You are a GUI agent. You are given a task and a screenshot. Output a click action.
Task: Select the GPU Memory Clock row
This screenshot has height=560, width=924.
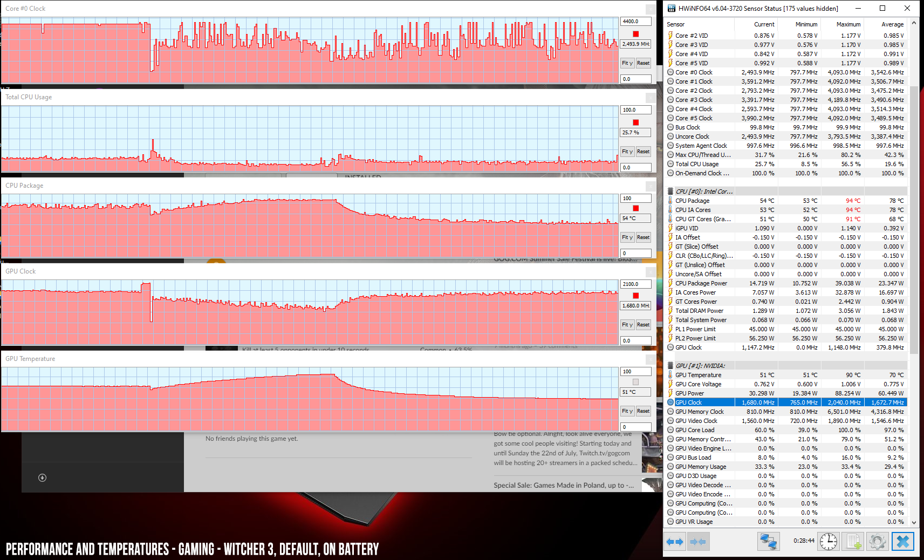786,412
